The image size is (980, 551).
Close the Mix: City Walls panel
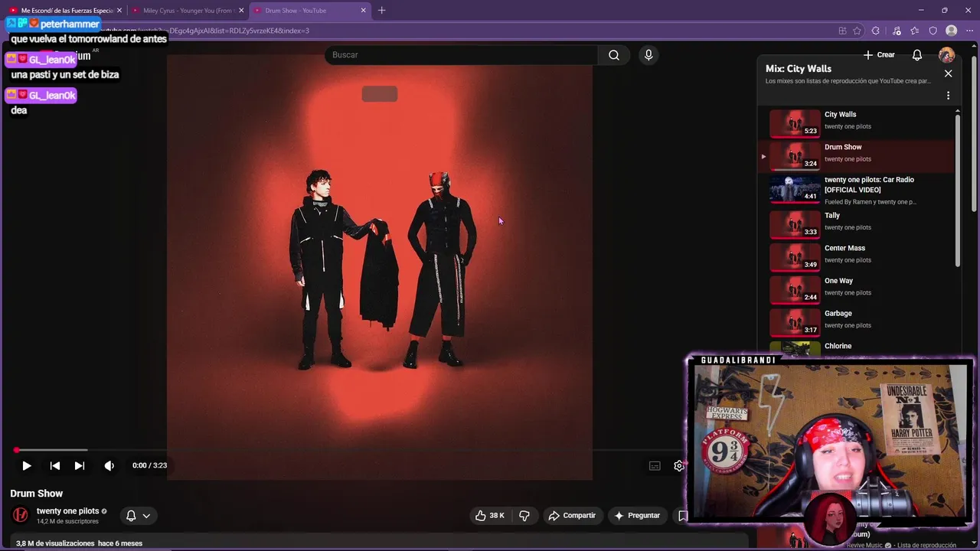coord(948,73)
